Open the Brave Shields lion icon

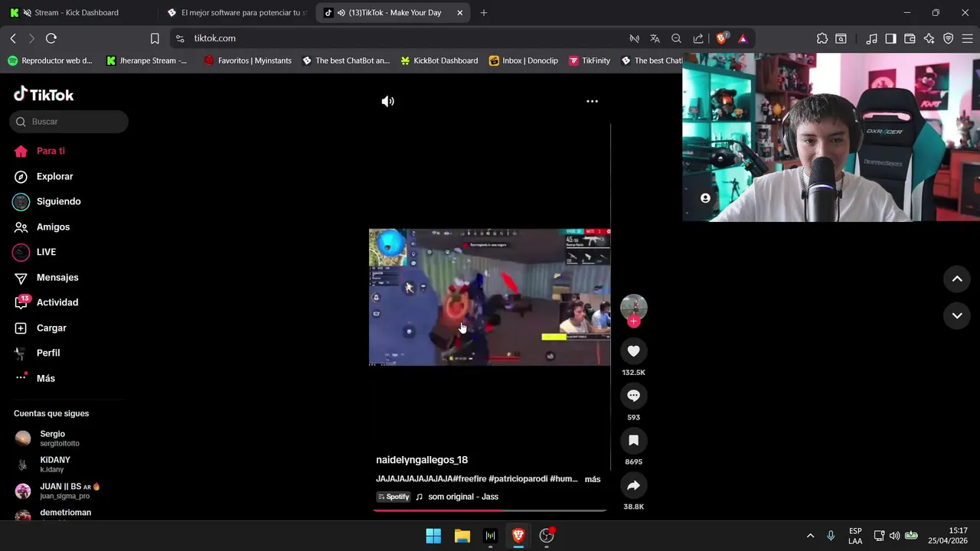[x=721, y=38]
